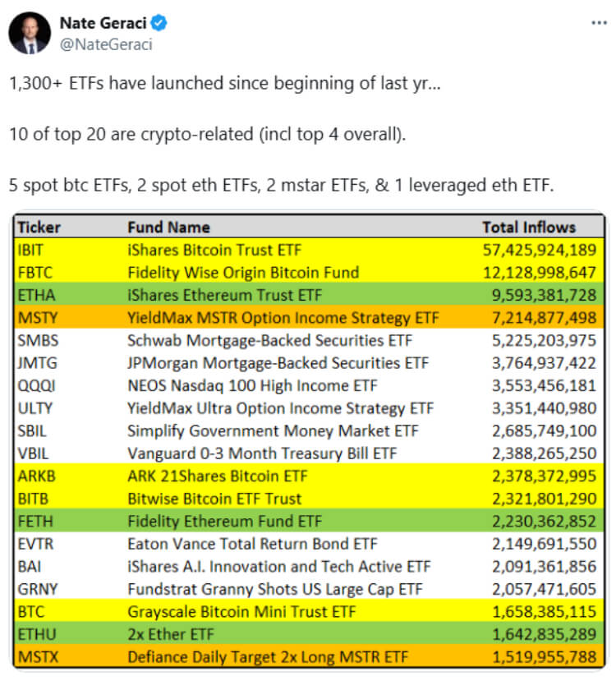Open Nate Geraci's profile picture
Viewport: 616px width, 681px height.
point(30,33)
